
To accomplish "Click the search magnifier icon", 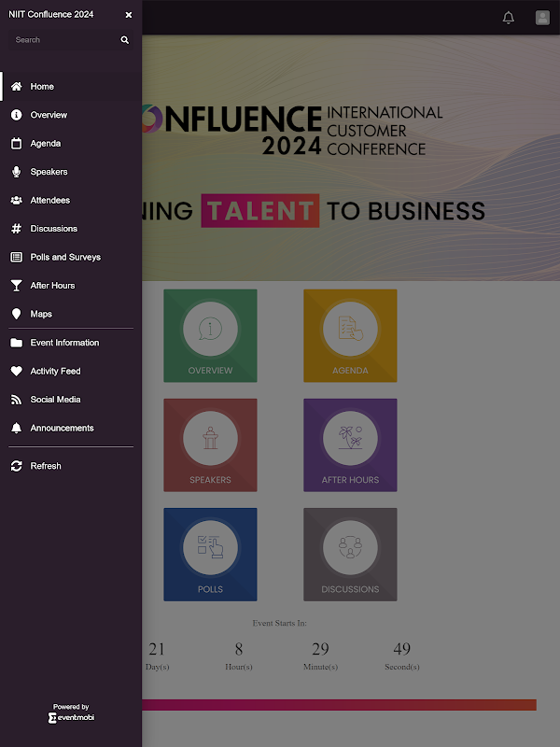I will click(125, 40).
